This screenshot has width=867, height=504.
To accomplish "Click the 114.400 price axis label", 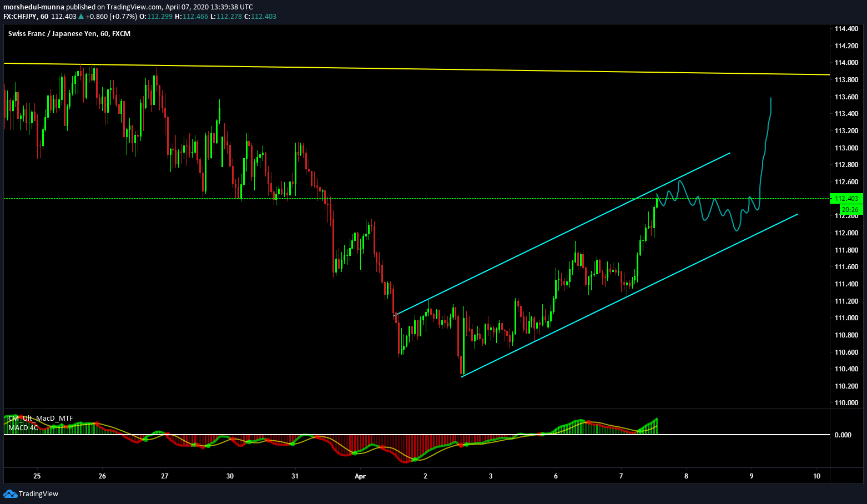I will (x=846, y=29).
